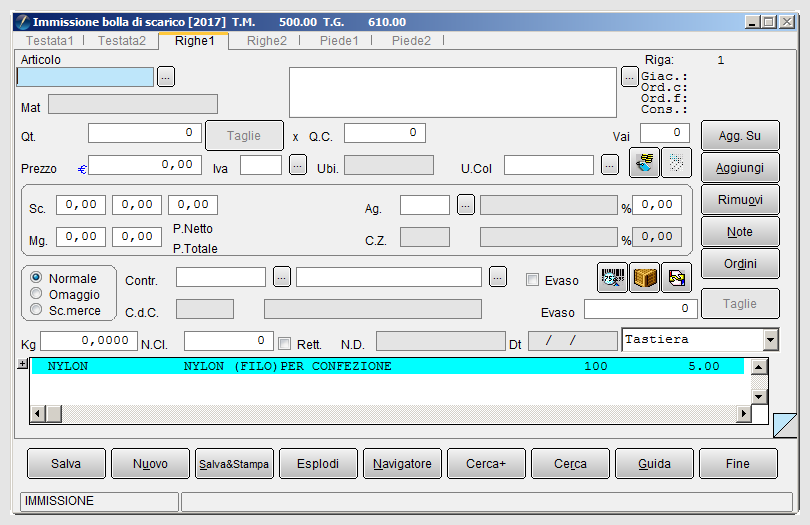The height and width of the screenshot is (525, 810).
Task: Click the first Sc. discount field
Action: point(81,205)
